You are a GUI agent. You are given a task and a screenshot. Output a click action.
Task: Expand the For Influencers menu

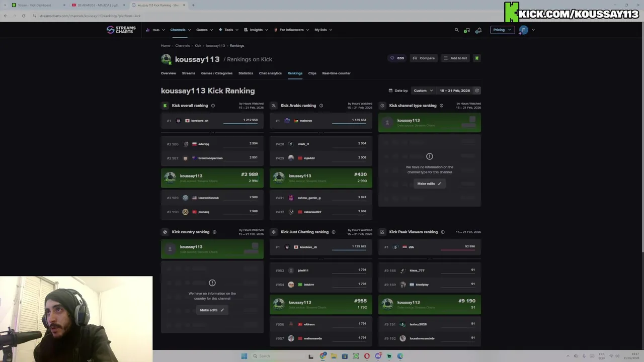[x=291, y=30]
